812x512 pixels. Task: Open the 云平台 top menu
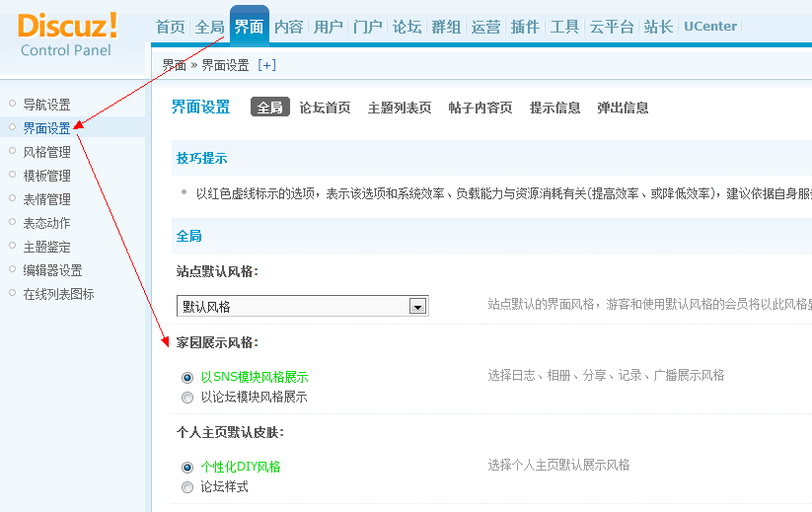point(612,27)
